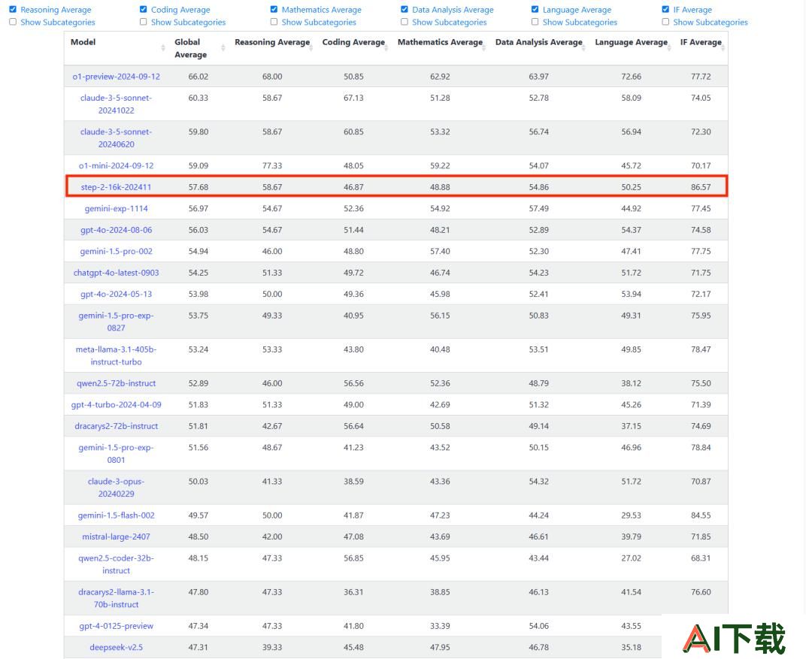Sort by Global Average arrow icon

(x=223, y=47)
